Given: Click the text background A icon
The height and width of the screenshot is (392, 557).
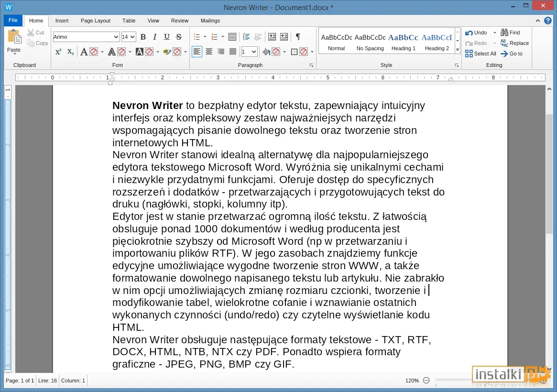Looking at the screenshot, I should [140, 52].
